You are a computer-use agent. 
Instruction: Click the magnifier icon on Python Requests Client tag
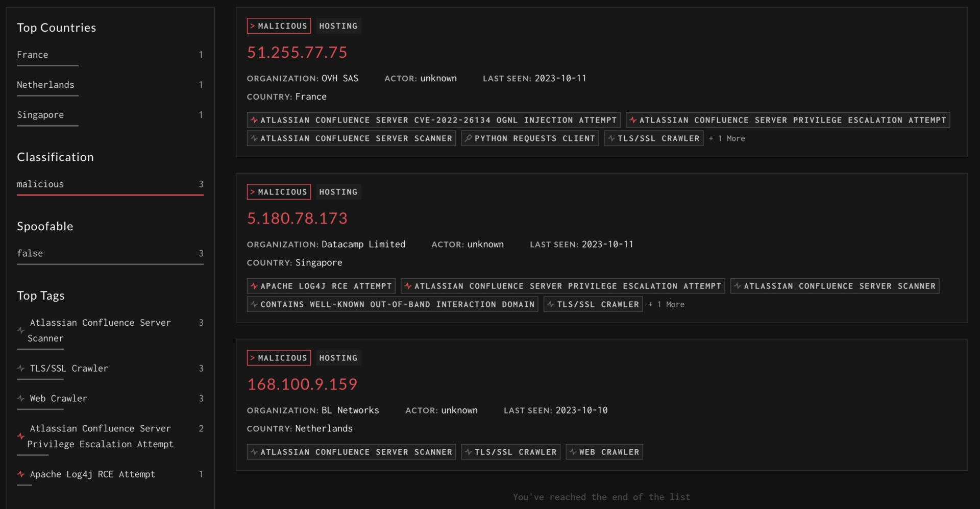(x=469, y=138)
